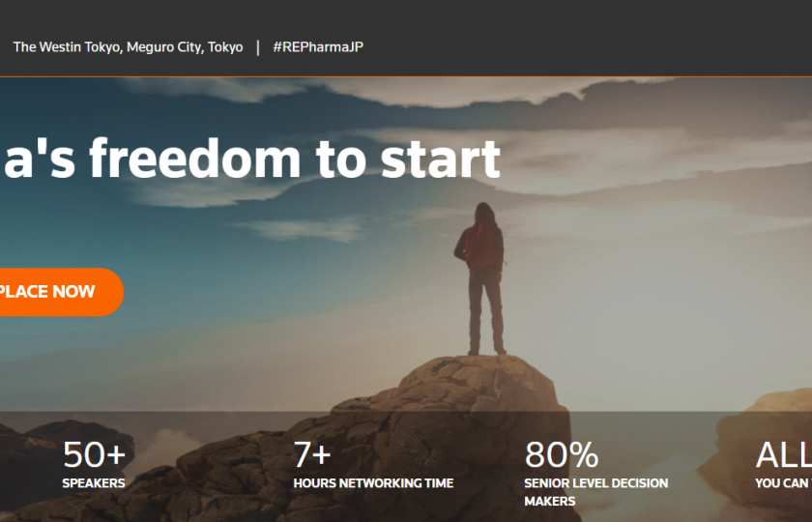Click the 50+ speakers figure
Screen dimensions: 812x522
95,454
